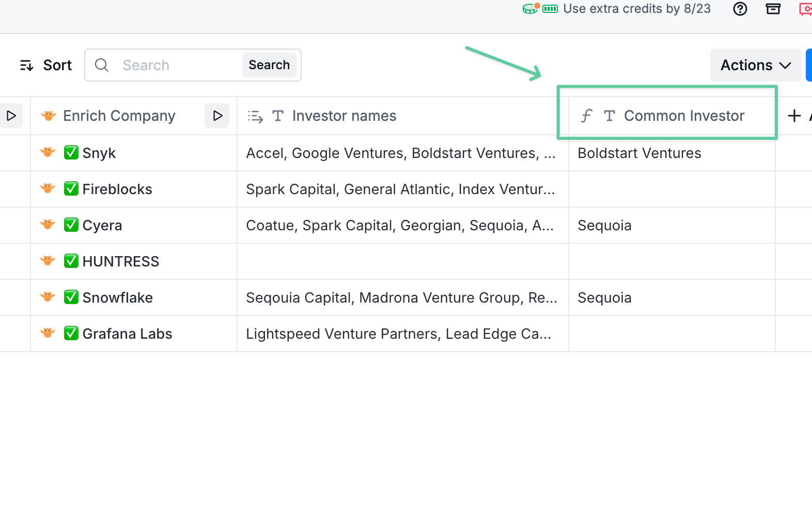
Task: Open the Seqouia Capital, Madrona investor cell
Action: point(403,297)
